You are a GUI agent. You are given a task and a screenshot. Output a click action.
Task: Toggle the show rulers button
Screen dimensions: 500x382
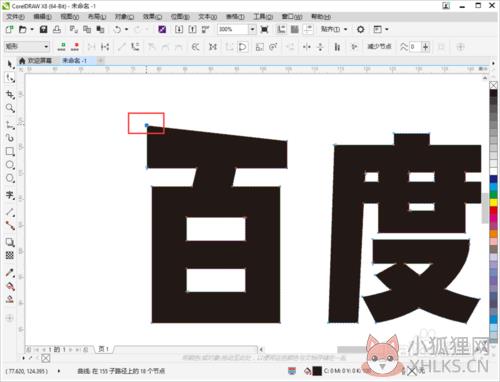(x=282, y=29)
